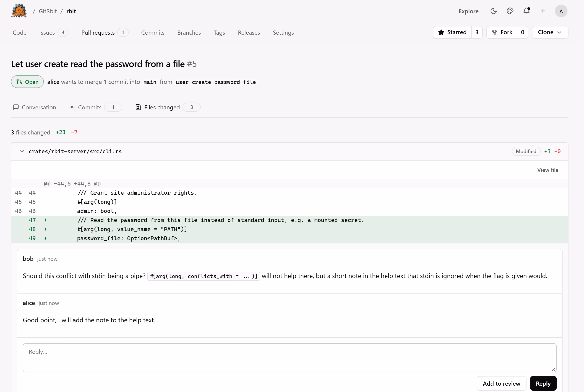
Task: Click crates/rbit-server/src/cli.rs file name
Action: click(x=75, y=151)
